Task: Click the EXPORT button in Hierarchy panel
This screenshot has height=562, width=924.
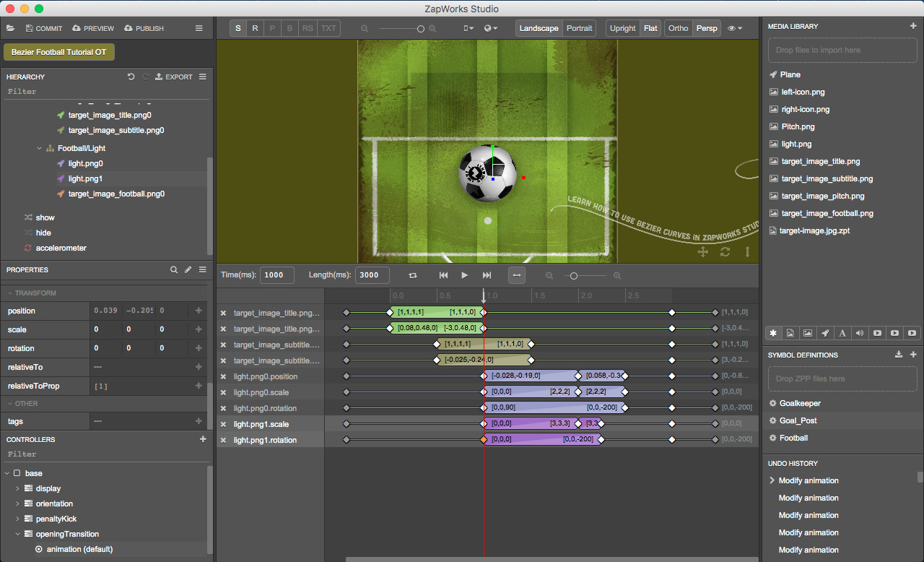Action: click(173, 77)
